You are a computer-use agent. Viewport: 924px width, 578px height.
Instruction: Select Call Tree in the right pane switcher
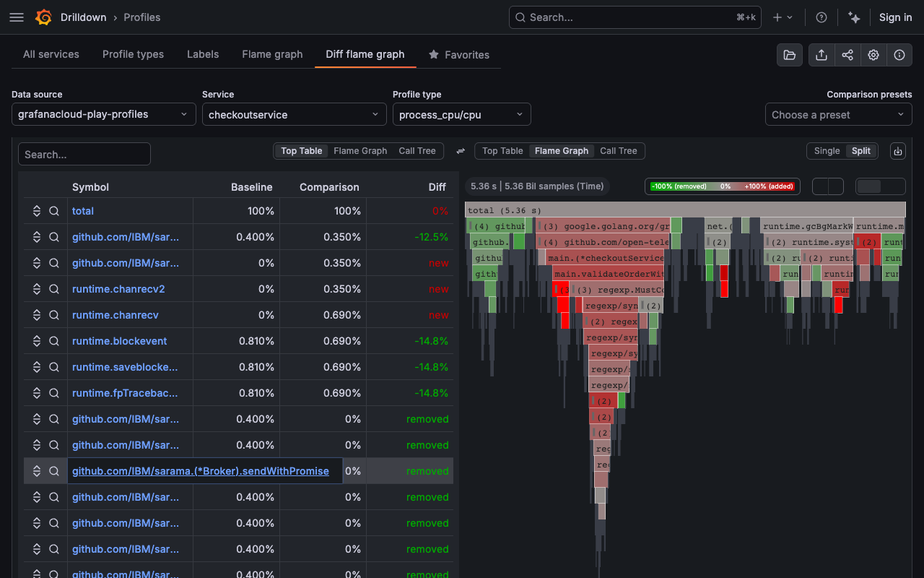619,151
